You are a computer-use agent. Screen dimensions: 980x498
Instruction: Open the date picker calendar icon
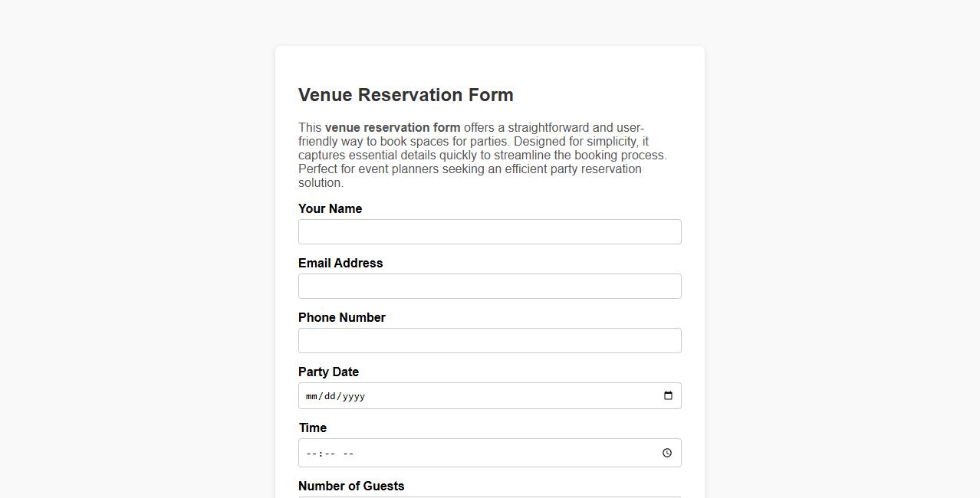coord(666,395)
